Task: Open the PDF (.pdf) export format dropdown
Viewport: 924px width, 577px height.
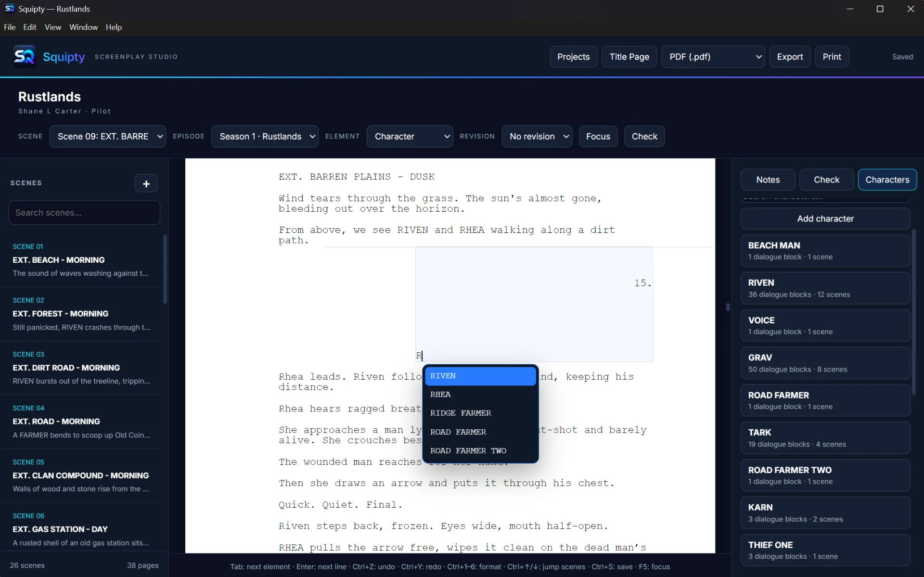Action: [x=713, y=57]
